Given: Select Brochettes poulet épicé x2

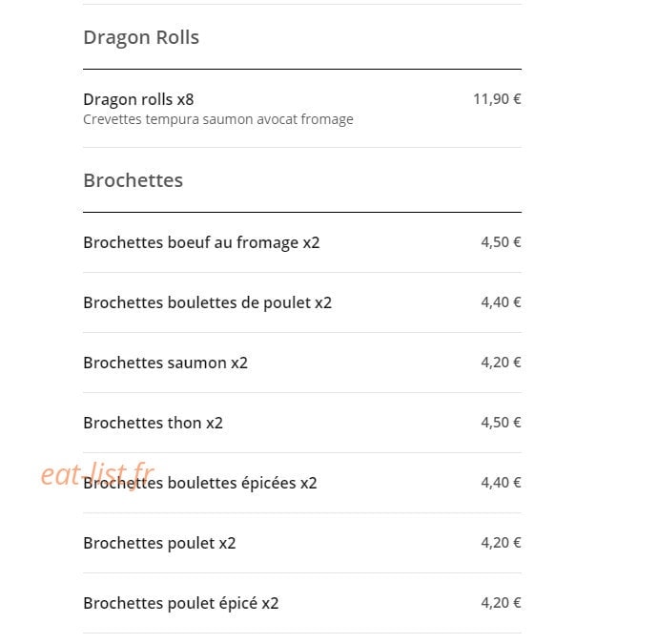Looking at the screenshot, I should click(181, 603).
